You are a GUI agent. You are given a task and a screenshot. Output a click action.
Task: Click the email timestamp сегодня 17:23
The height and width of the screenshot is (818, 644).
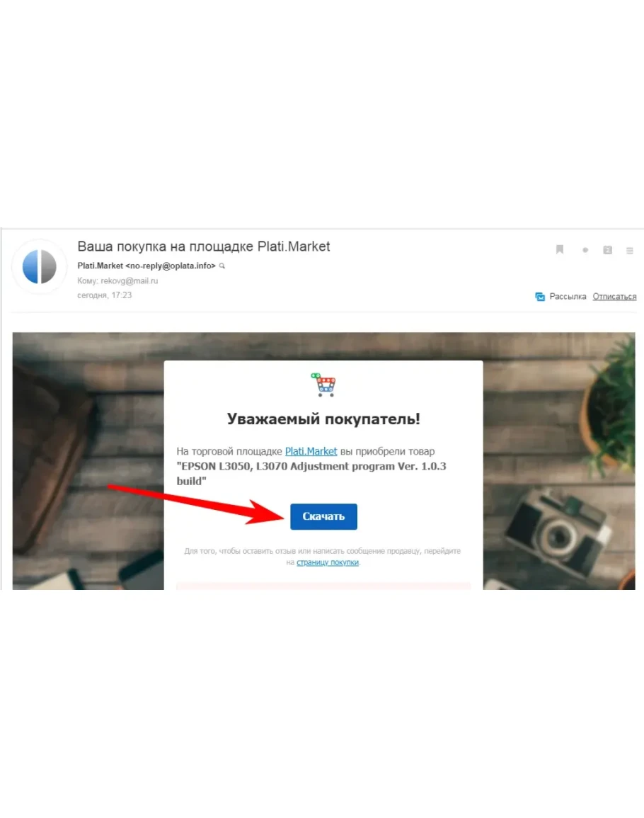(x=104, y=295)
